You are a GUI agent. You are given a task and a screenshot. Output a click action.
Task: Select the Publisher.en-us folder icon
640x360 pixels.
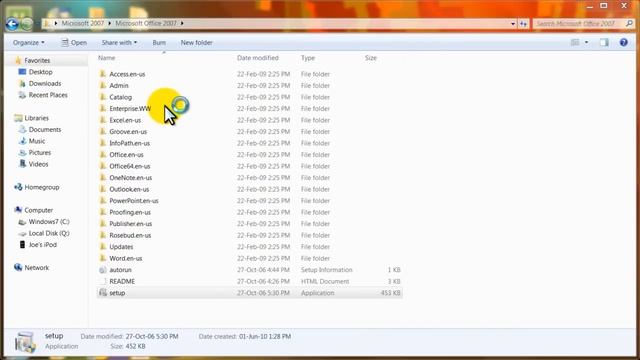click(x=103, y=224)
